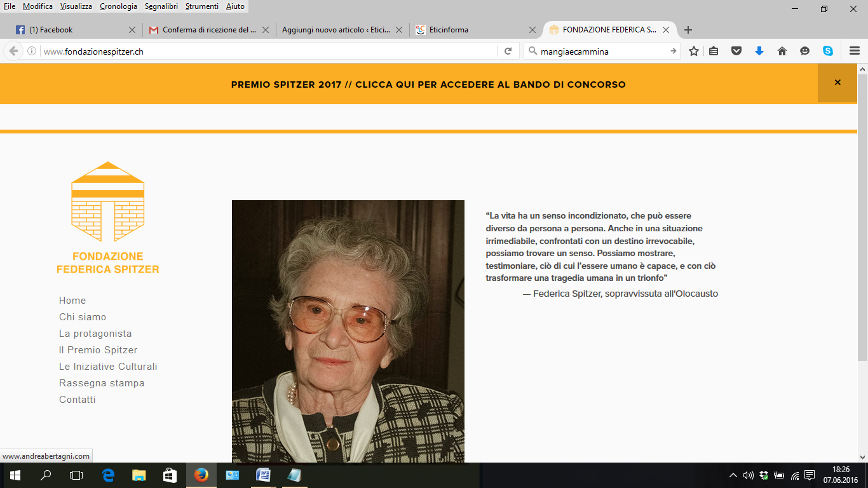Open Windows Store from taskbar
Viewport: 868px width, 488px height.
(170, 475)
